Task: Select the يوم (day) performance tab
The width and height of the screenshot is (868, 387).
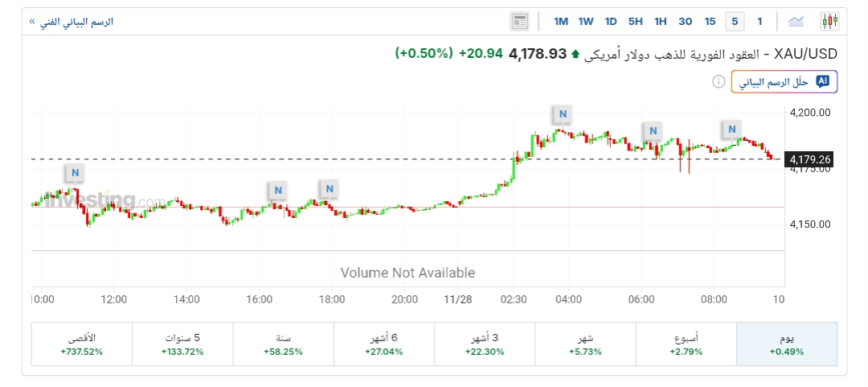Action: point(786,344)
